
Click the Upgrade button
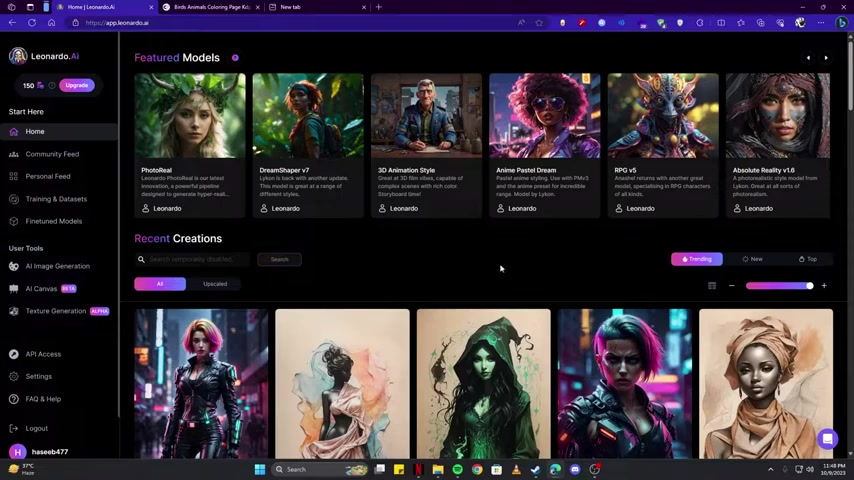pyautogui.click(x=77, y=86)
